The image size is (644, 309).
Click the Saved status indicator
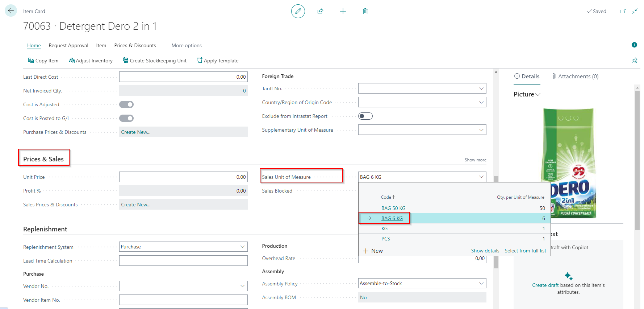(596, 11)
